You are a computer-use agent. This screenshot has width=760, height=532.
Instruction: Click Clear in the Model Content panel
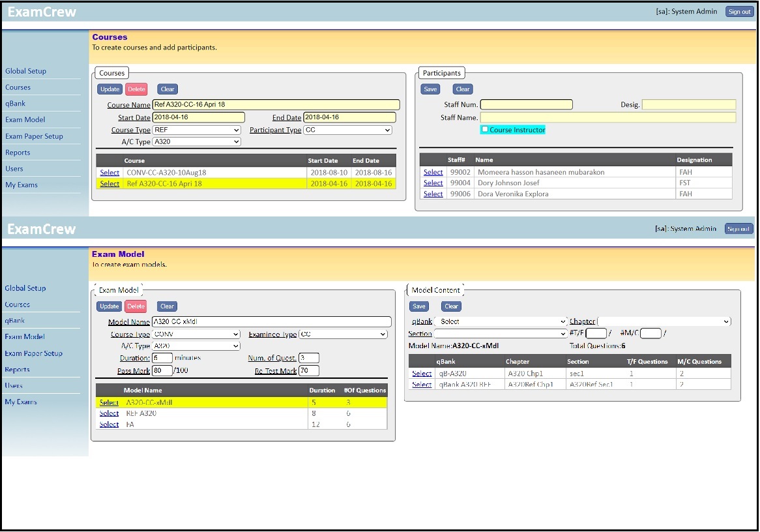click(451, 306)
